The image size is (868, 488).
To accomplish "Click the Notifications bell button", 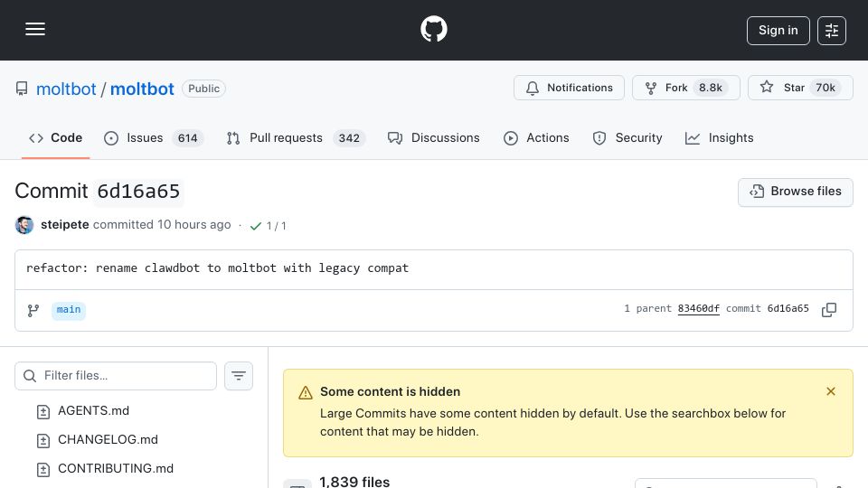I will (569, 88).
